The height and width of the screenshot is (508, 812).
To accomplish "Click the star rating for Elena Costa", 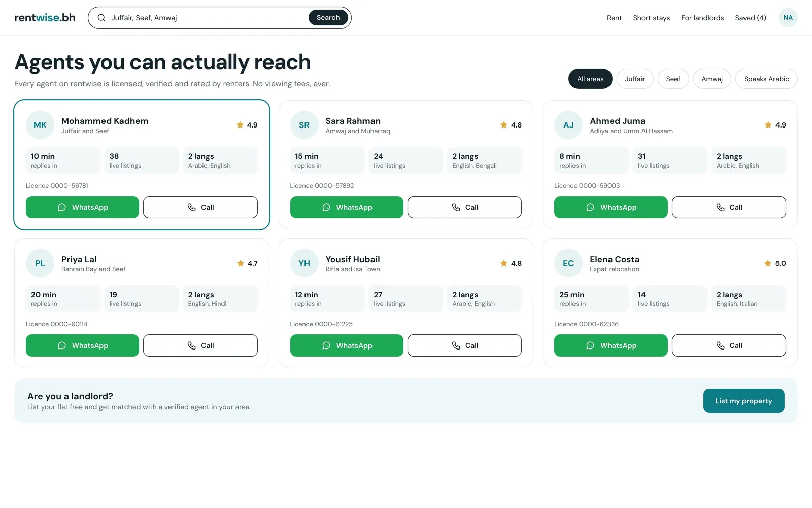I will tap(775, 263).
